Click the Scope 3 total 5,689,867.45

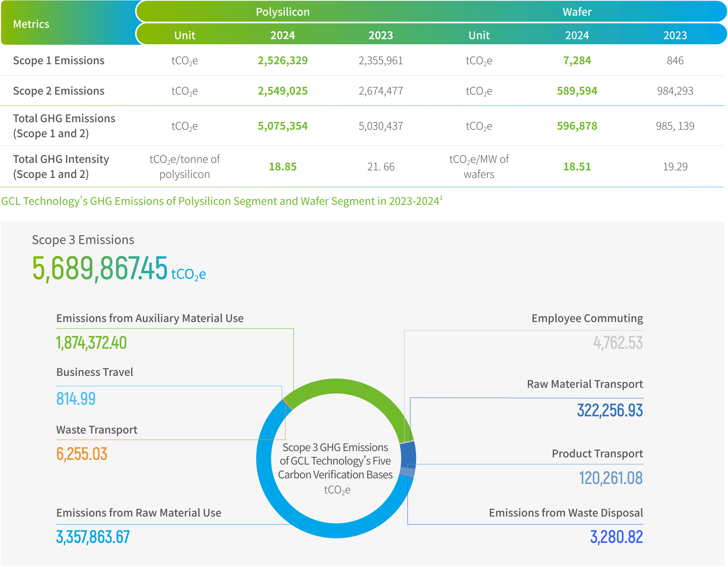[x=100, y=268]
